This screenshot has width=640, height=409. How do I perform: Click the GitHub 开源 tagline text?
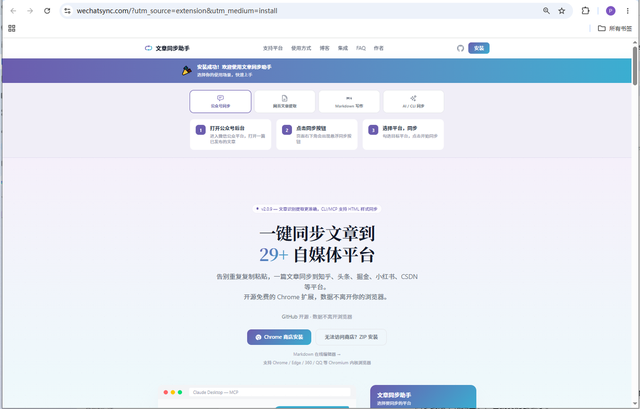tap(317, 317)
